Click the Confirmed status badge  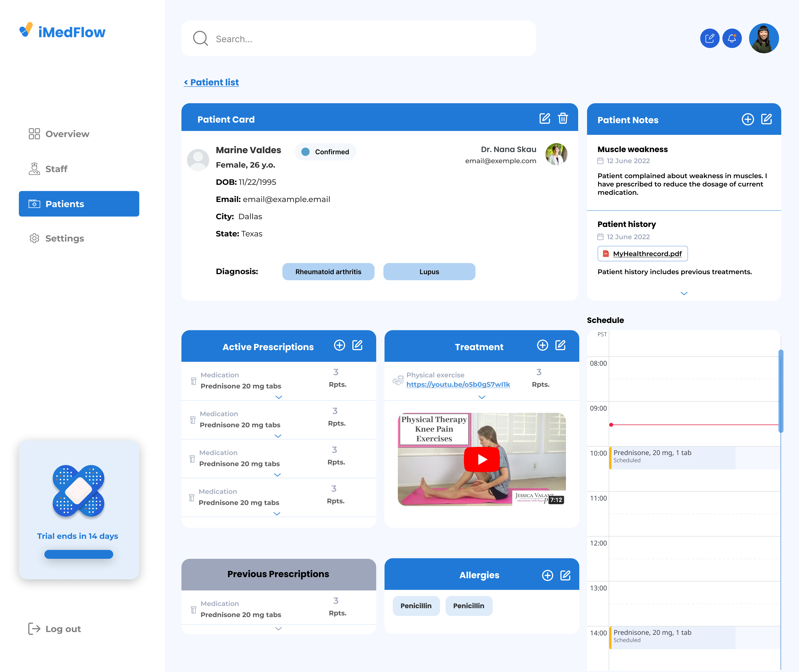[325, 152]
